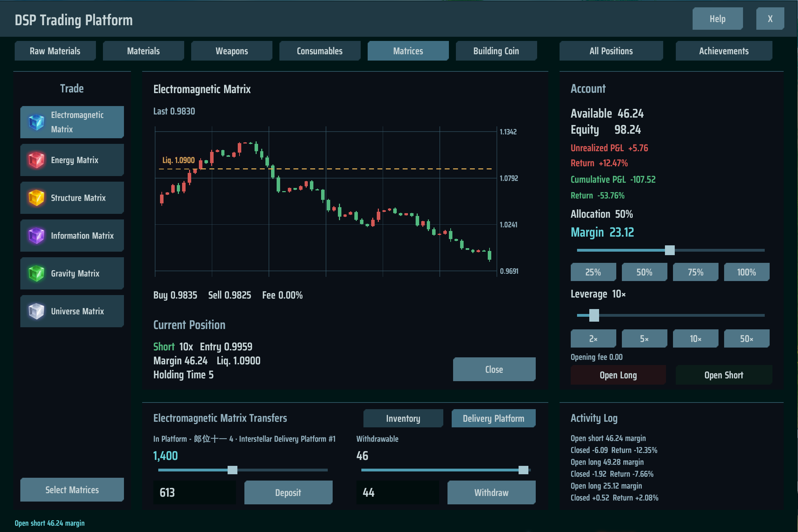Image resolution: width=798 pixels, height=532 pixels.
Task: Switch to the Raw Materials tab
Action: (55, 51)
